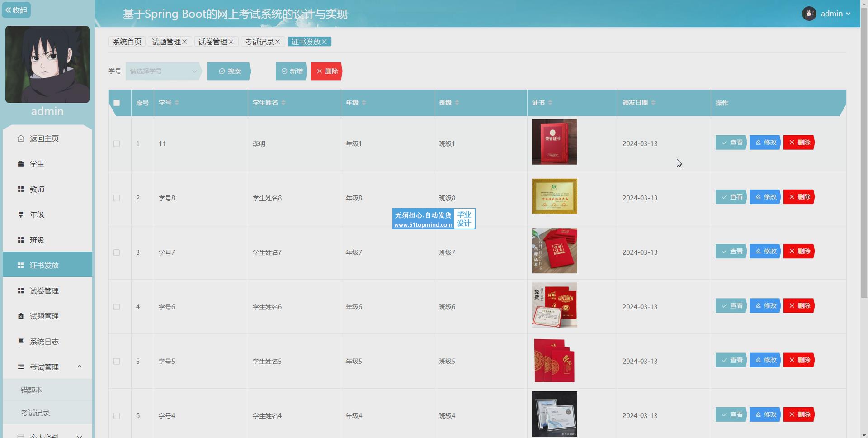This screenshot has width=868, height=438.
Task: Edit the record for 学号8
Action: (x=765, y=197)
